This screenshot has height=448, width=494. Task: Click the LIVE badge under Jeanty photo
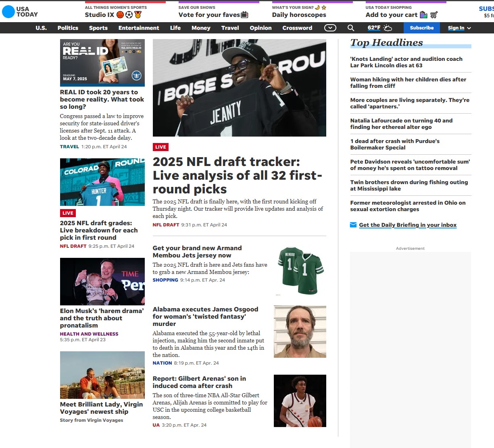pos(160,147)
